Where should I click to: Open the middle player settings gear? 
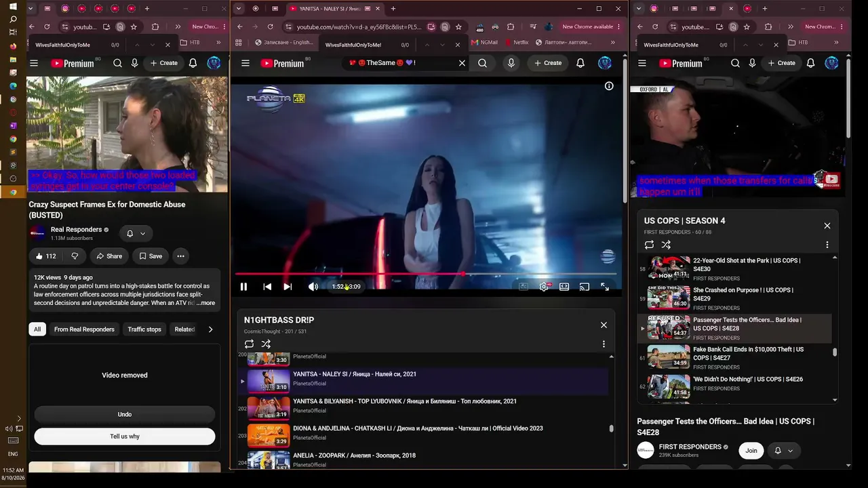[x=544, y=287]
